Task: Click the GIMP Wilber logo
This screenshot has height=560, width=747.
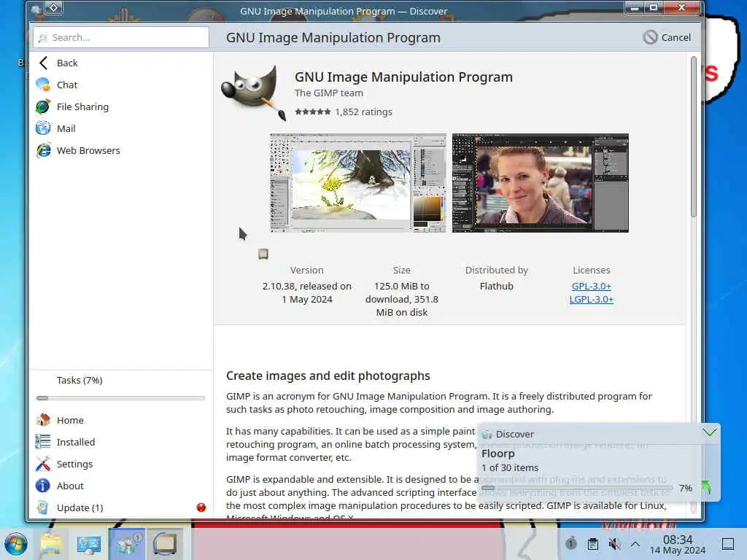Action: (x=253, y=93)
